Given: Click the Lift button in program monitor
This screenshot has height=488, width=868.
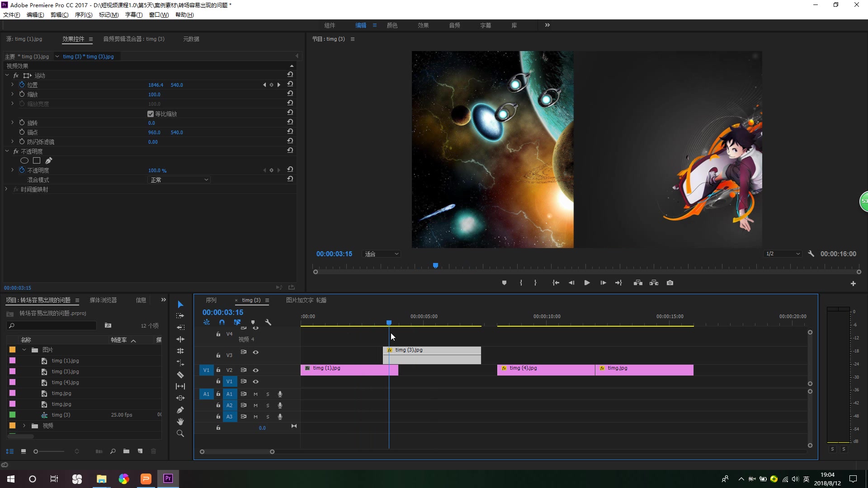Looking at the screenshot, I should [x=638, y=283].
